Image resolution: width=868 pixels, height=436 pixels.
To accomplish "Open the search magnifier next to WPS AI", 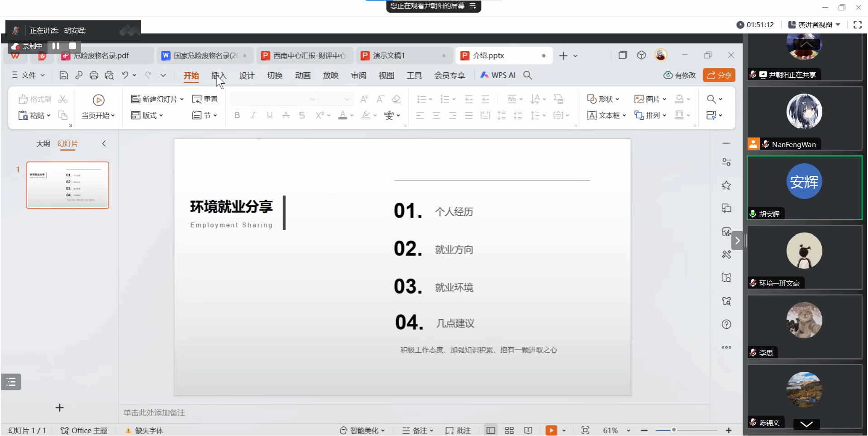I will point(528,76).
